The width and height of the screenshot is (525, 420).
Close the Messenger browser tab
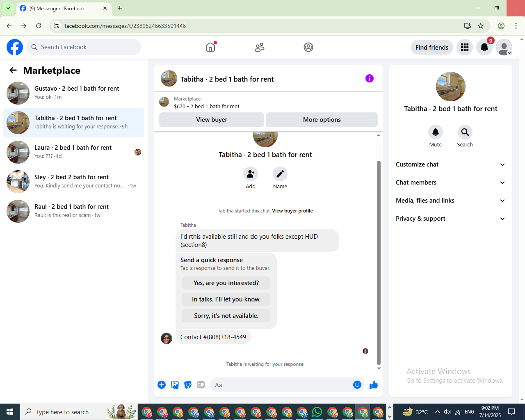(105, 8)
